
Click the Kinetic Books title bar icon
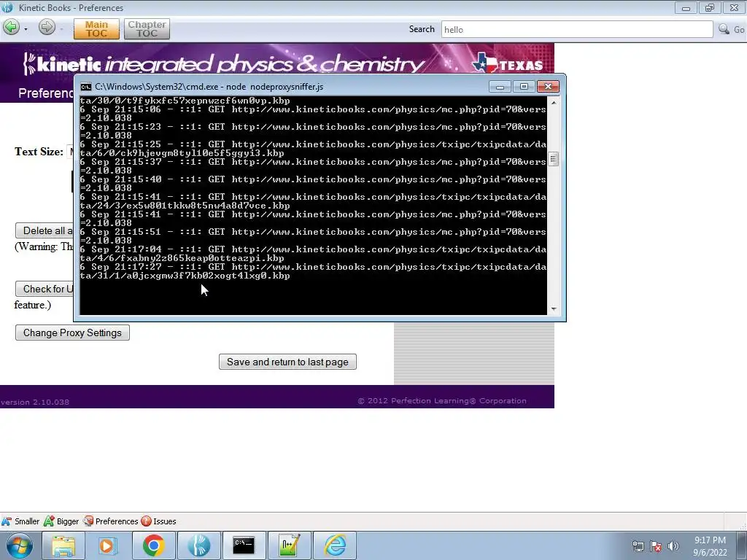click(x=7, y=7)
